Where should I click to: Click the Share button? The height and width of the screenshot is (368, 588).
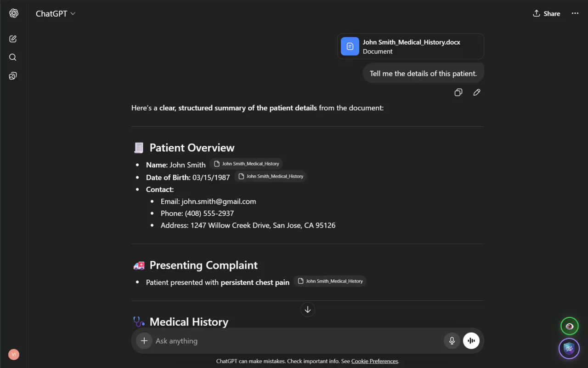546,14
